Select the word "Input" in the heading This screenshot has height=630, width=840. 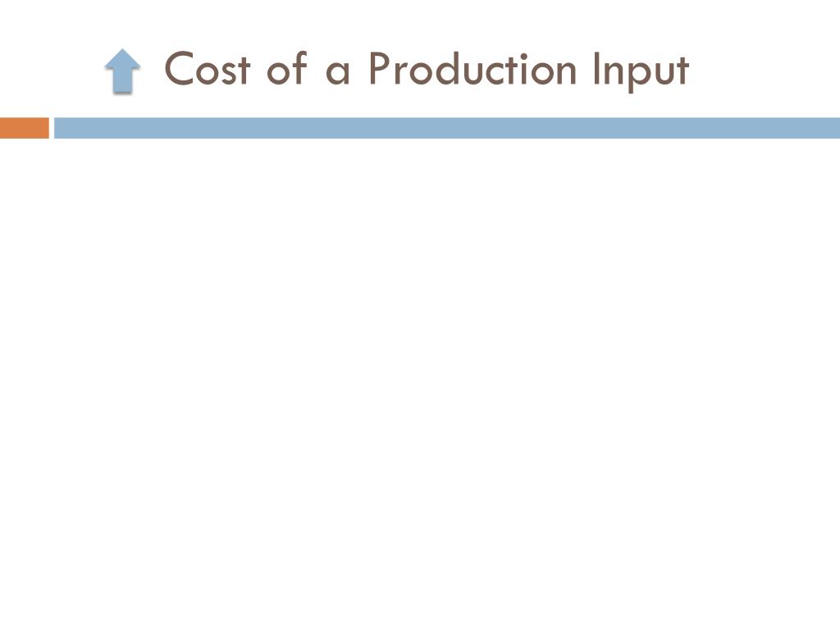click(641, 72)
